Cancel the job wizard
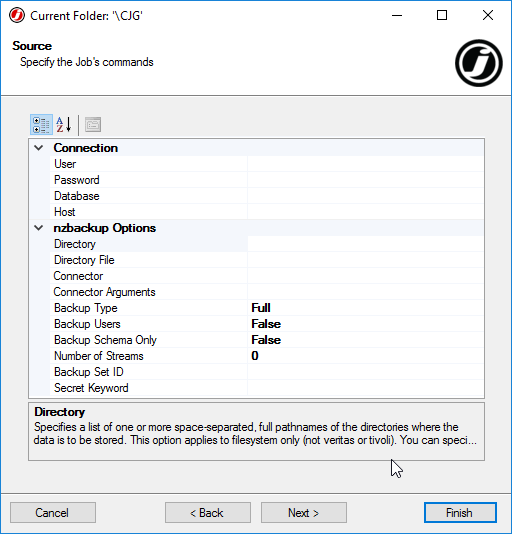512x534 pixels. 53,513
